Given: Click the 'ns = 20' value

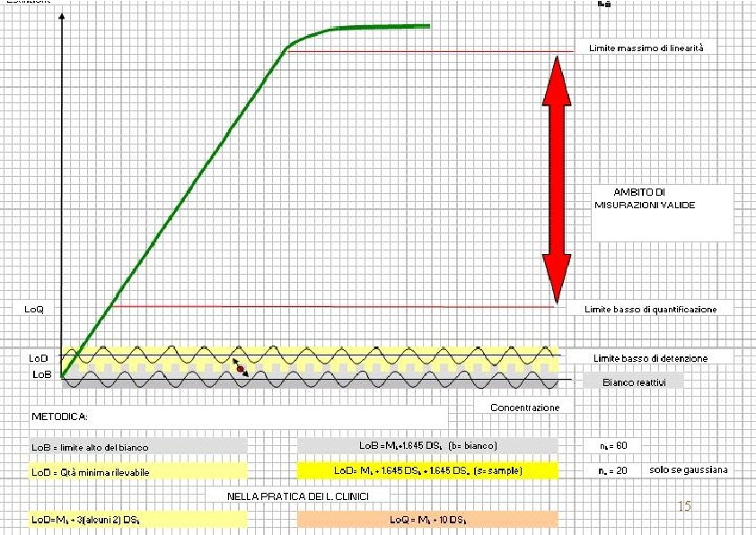Looking at the screenshot, I should [613, 470].
